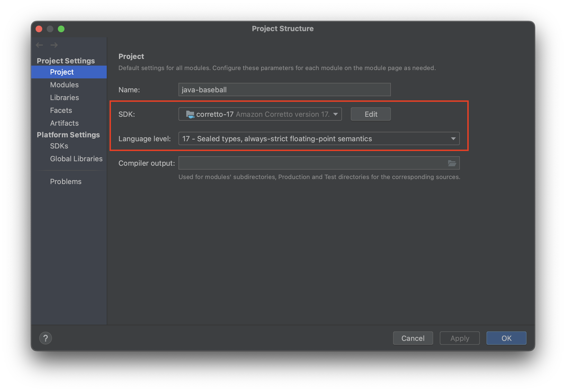Click the Edit button next to SDK
This screenshot has width=566, height=392.
click(x=371, y=114)
